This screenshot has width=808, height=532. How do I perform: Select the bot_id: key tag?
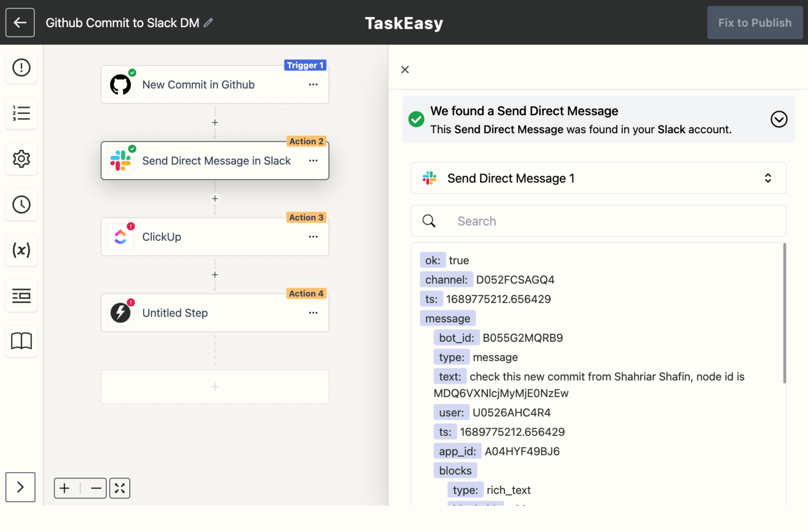(x=457, y=338)
